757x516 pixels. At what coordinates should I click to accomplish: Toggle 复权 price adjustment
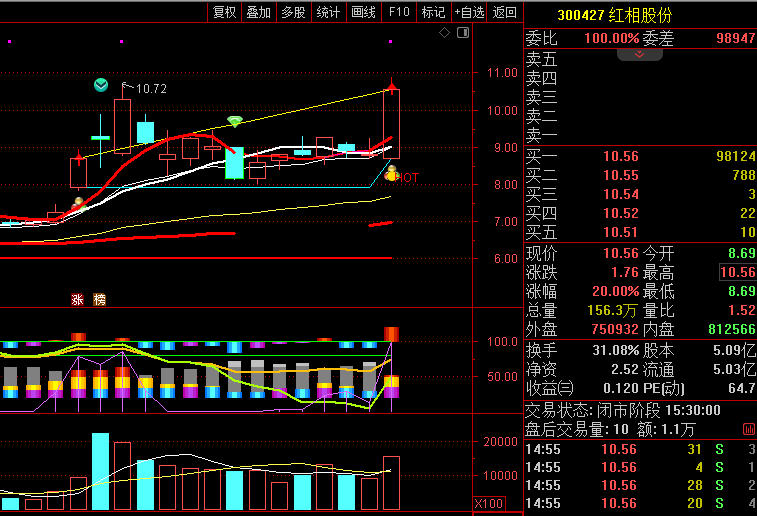pyautogui.click(x=225, y=12)
